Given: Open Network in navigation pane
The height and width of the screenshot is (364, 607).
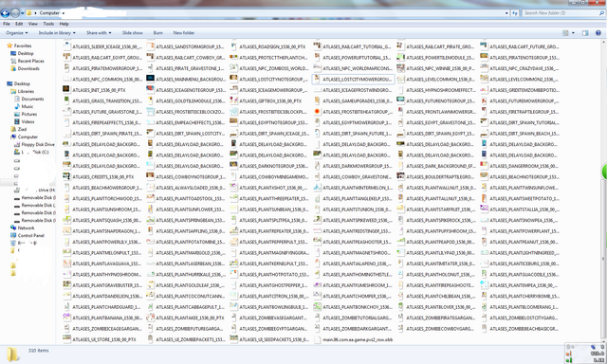Looking at the screenshot, I should click(x=26, y=228).
